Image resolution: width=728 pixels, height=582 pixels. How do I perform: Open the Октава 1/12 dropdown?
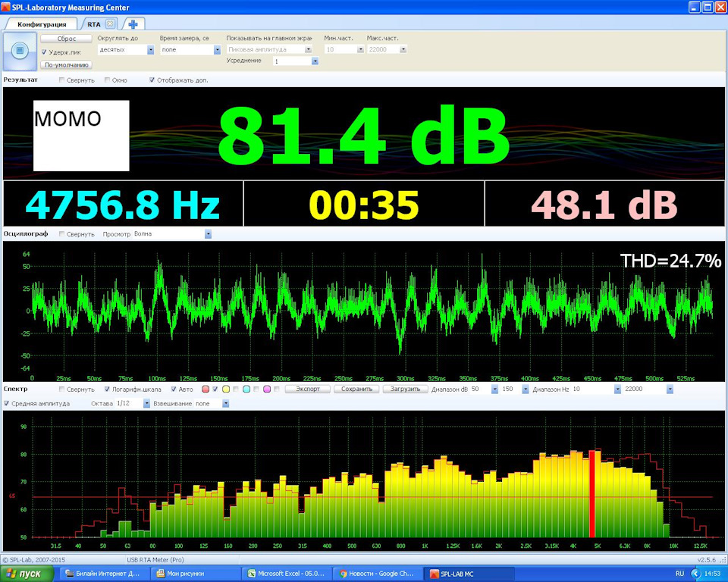(x=146, y=403)
